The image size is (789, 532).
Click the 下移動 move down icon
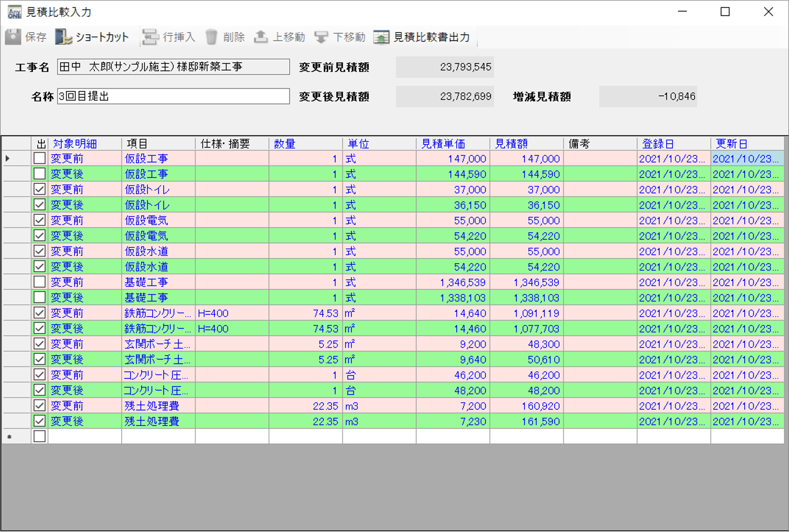pos(321,37)
